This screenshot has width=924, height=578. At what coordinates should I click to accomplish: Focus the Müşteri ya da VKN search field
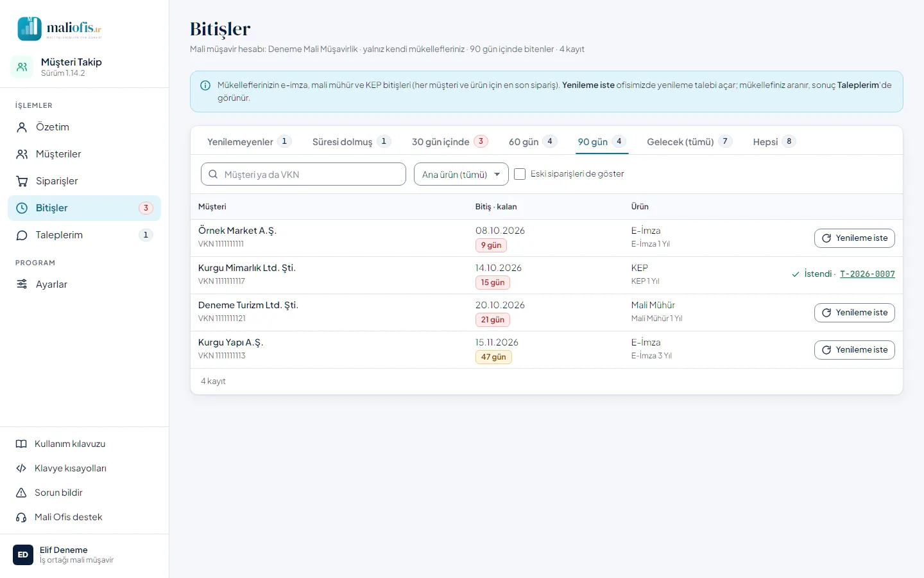pos(304,174)
